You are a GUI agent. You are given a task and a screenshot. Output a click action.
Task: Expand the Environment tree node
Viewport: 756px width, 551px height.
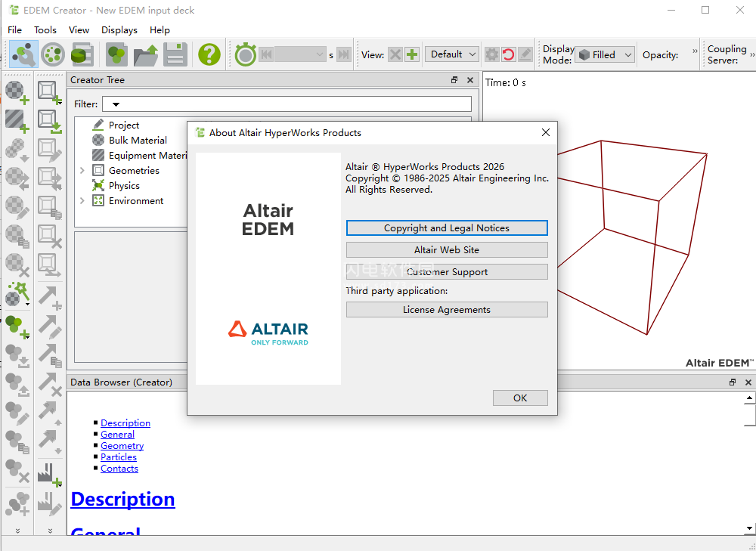tap(82, 201)
